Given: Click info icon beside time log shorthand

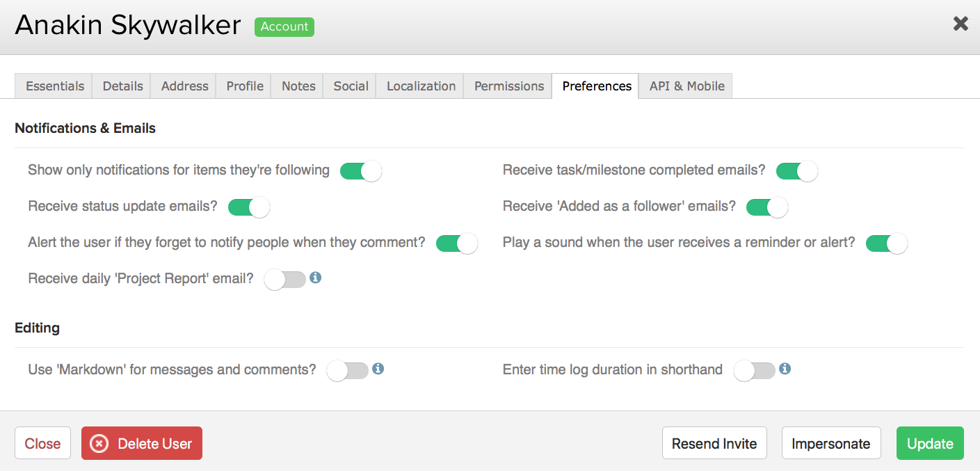Looking at the screenshot, I should (x=785, y=369).
